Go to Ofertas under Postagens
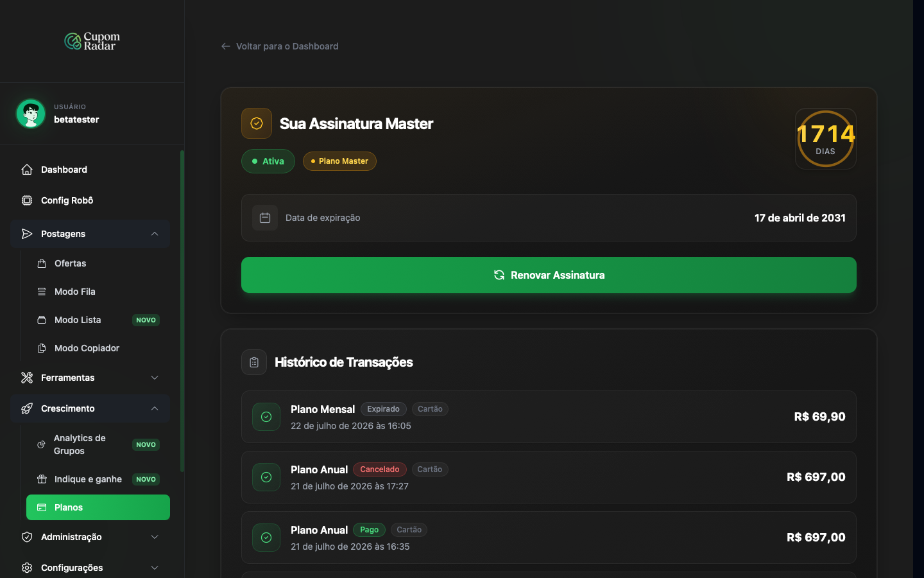Viewport: 924px width, 578px height. [98, 263]
